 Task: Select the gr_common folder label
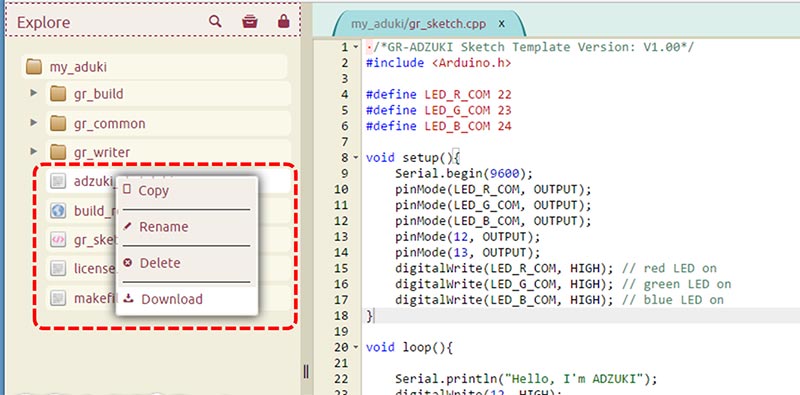[109, 124]
